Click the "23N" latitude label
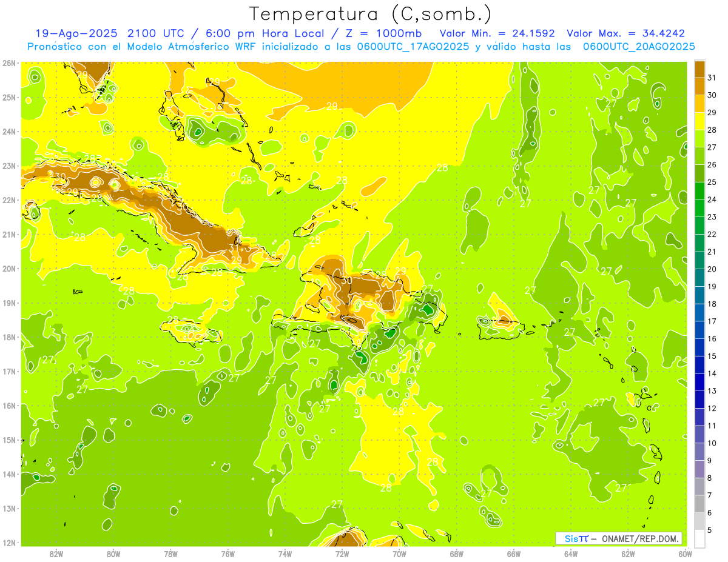The width and height of the screenshot is (728, 562). click(x=9, y=166)
